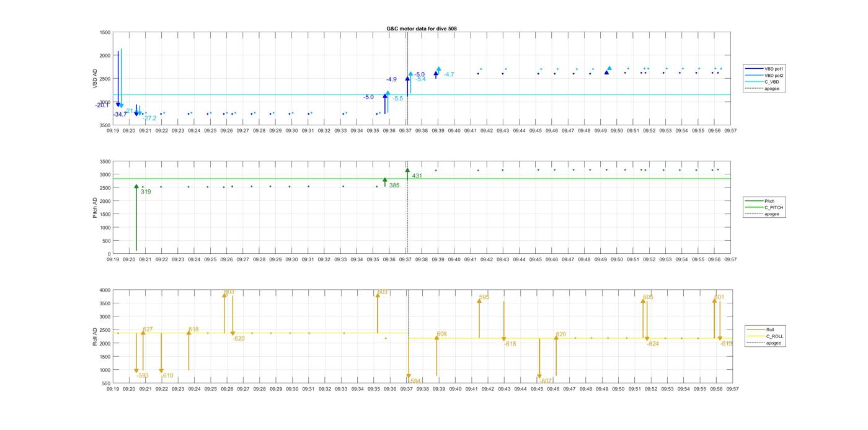Viewport: 868px width, 430px height.
Task: Click the "Pitch AD" y-axis label
Action: coord(95,207)
